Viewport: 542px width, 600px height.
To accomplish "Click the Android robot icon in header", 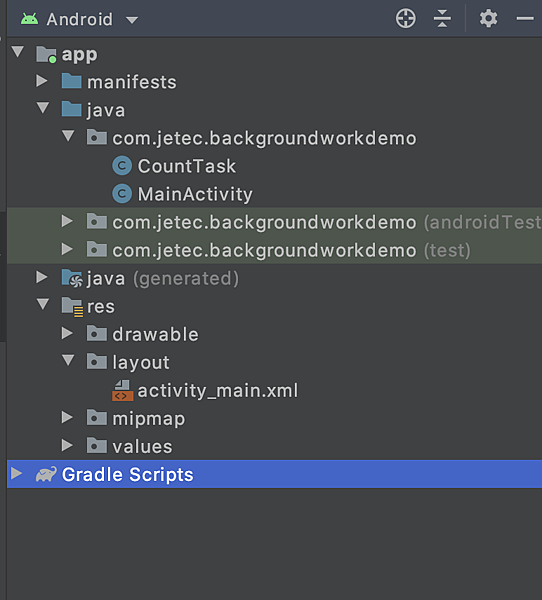I will pos(29,19).
